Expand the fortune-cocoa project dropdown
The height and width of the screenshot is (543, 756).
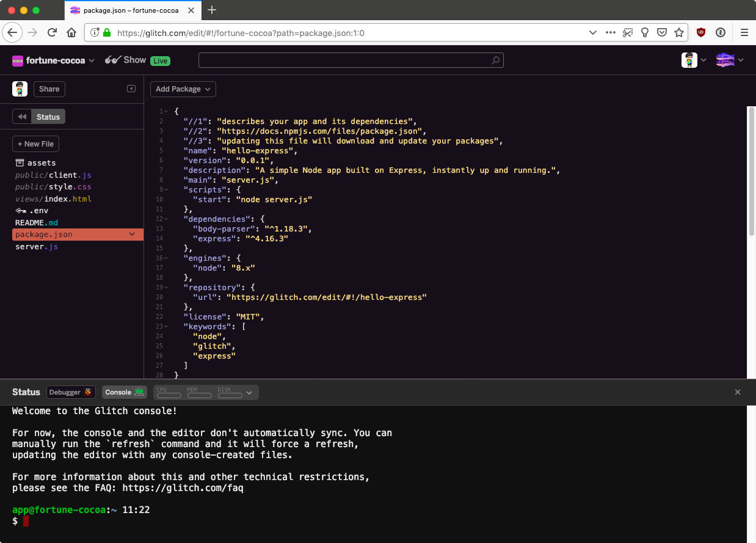pos(92,60)
